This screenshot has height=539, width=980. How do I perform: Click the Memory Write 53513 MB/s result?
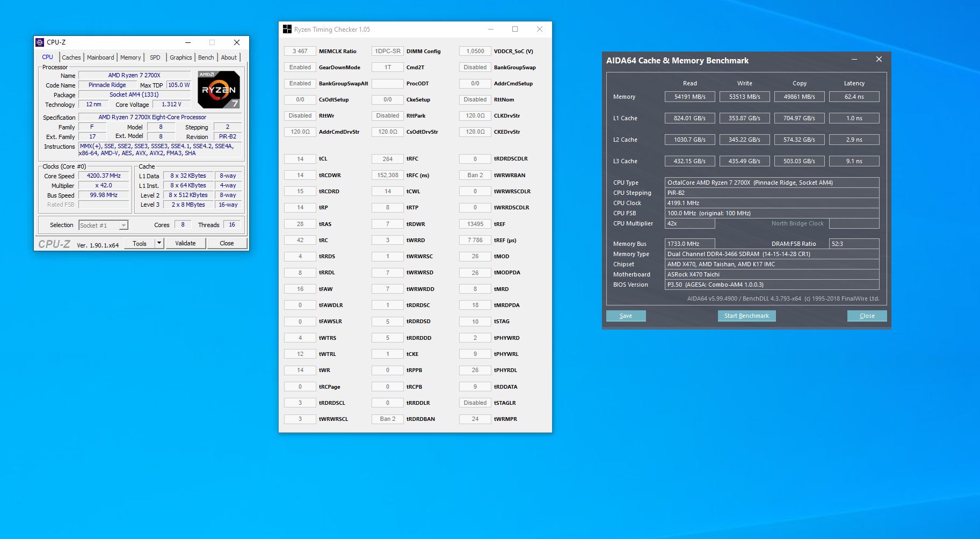[x=745, y=97]
